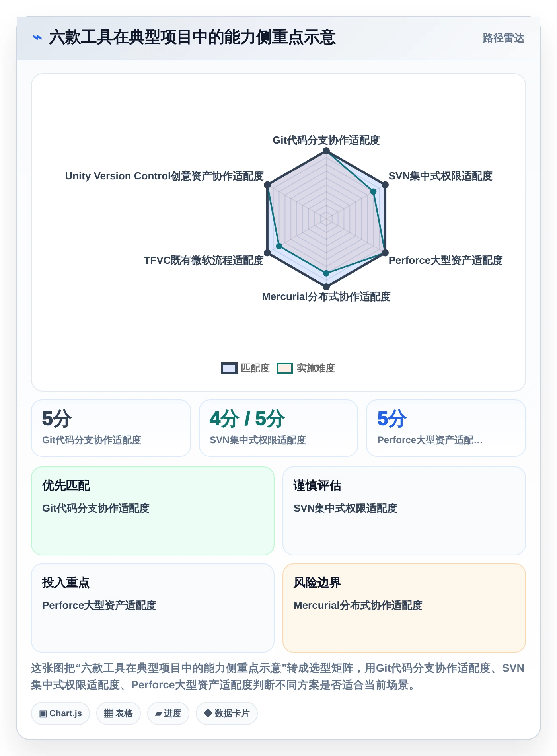Click the SVN集中式权限适配度 axis label
Image resolution: width=557 pixels, height=756 pixels.
pyautogui.click(x=440, y=176)
